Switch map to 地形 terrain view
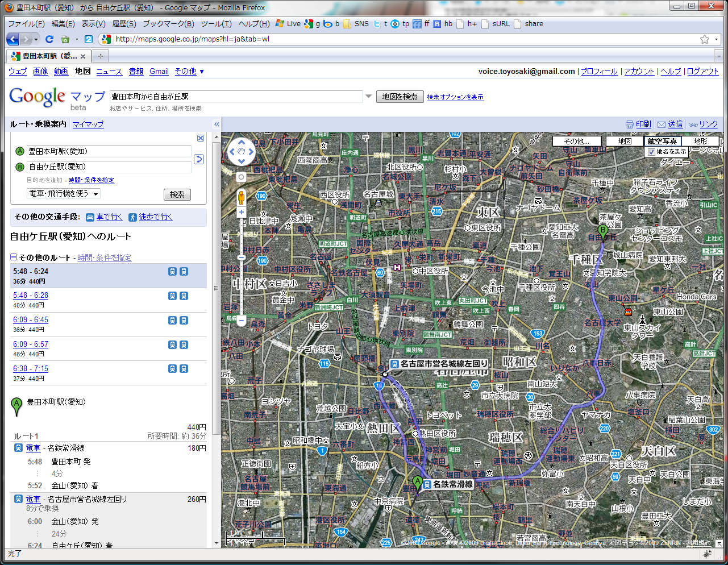728x565 pixels. click(700, 141)
